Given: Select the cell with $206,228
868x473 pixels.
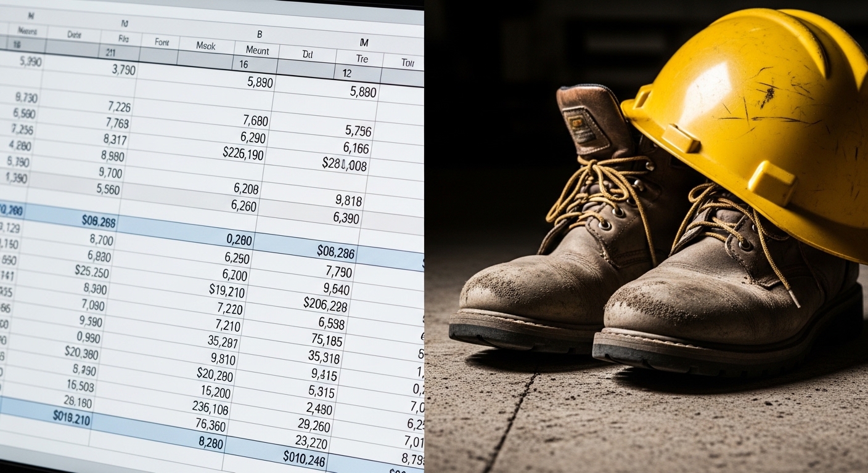Looking at the screenshot, I should pos(325,304).
